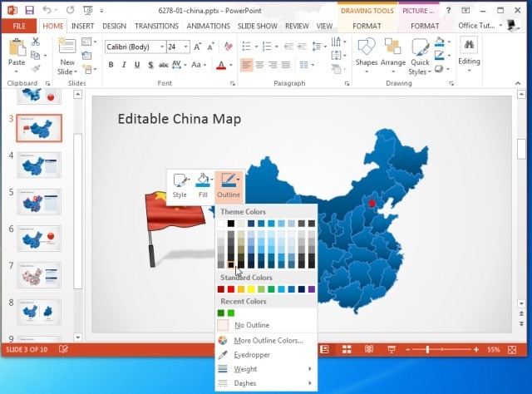Expand the numbering list dropdown arrow
This screenshot has width=532, height=394.
(277, 47)
